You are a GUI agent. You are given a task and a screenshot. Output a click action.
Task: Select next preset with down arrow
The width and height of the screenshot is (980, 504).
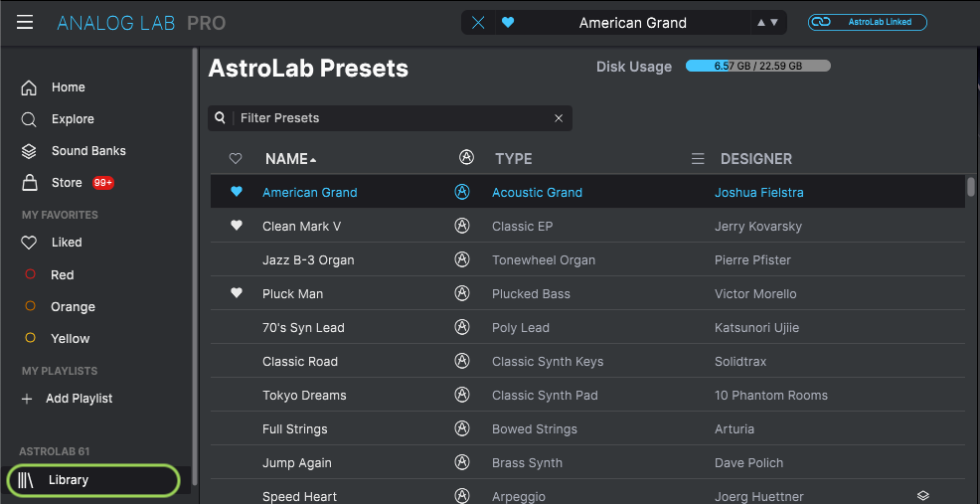point(774,23)
